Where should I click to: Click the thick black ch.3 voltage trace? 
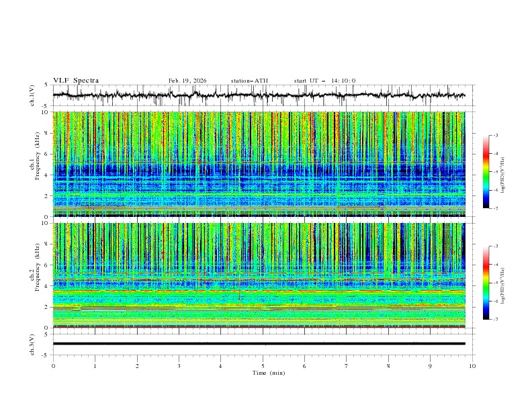click(259, 344)
